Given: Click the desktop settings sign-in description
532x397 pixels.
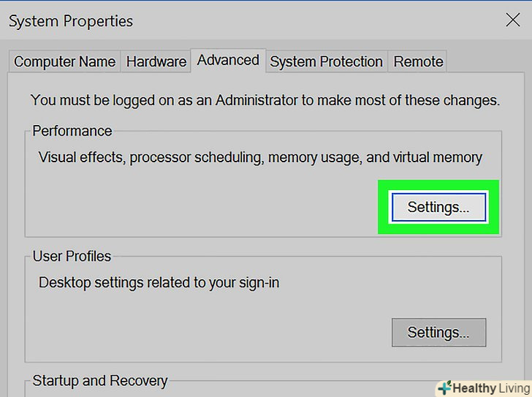Looking at the screenshot, I should coord(159,282).
